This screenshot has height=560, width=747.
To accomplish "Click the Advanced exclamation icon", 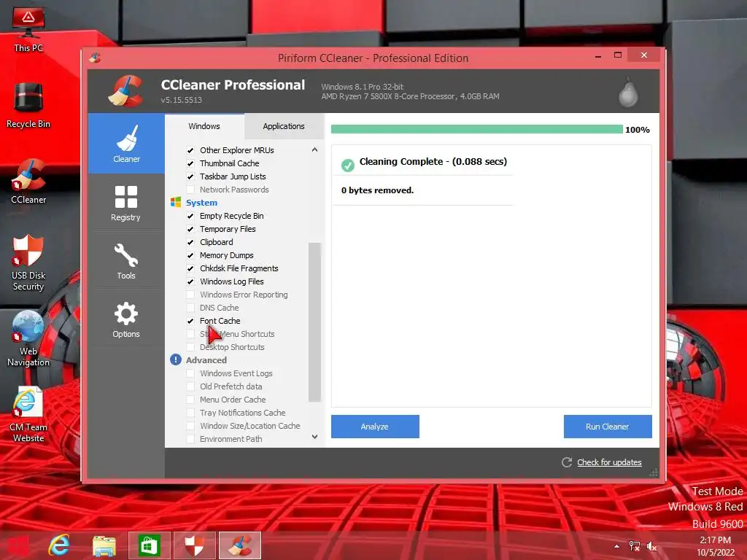I will click(176, 359).
